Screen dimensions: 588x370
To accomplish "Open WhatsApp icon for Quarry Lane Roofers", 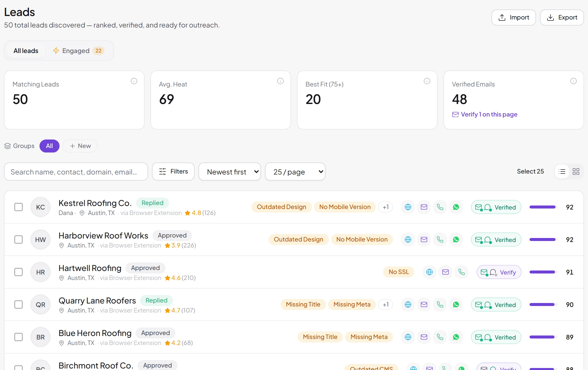I will [x=456, y=304].
